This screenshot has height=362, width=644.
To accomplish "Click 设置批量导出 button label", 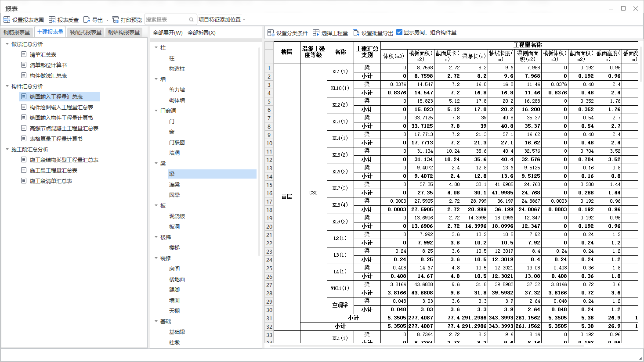I will point(377,33).
